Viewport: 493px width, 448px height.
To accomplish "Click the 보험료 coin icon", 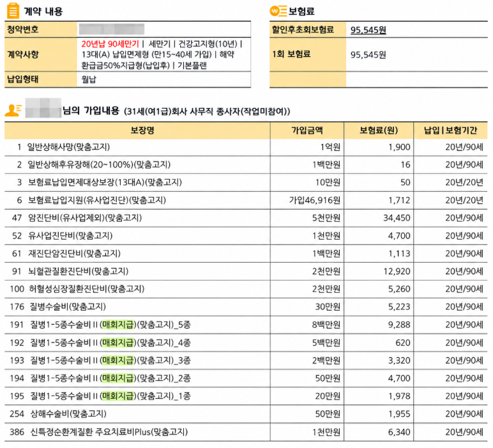I will 278,11.
